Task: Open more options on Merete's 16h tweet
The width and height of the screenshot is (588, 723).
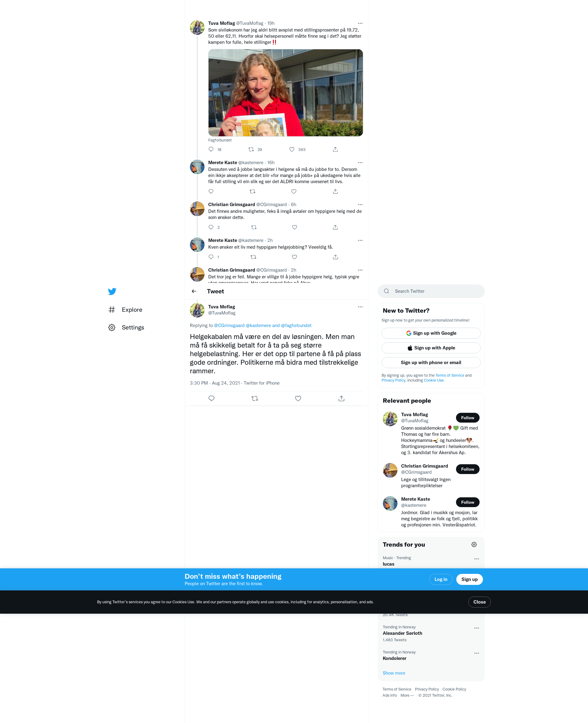Action: (360, 163)
